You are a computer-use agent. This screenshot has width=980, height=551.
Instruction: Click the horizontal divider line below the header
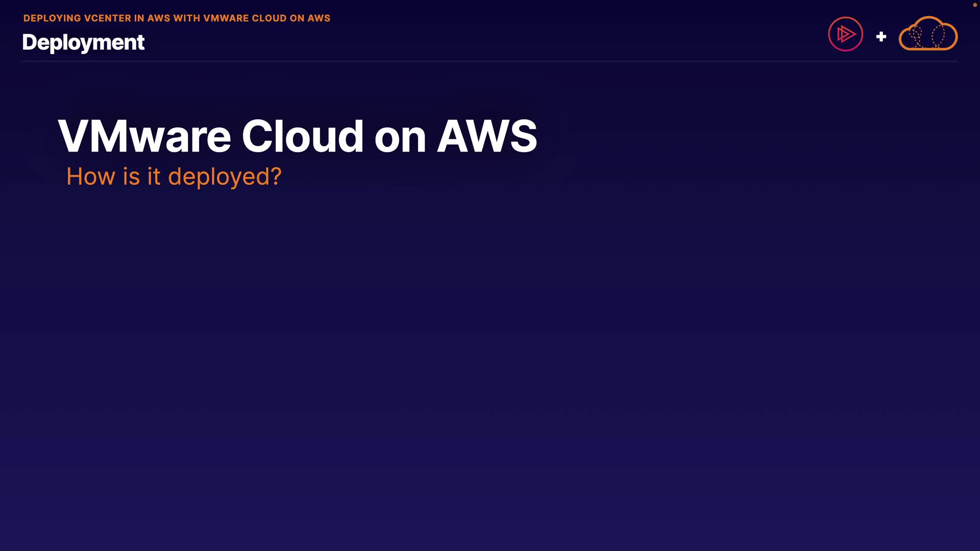pos(490,61)
